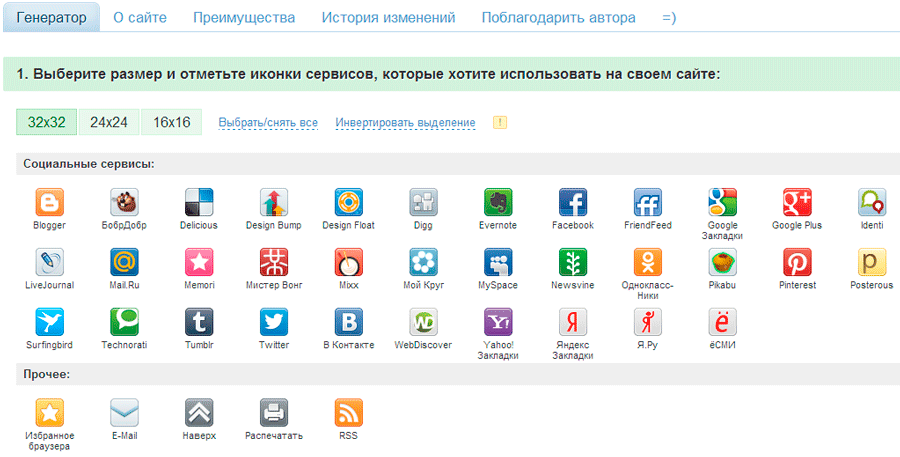Choose the В Контакте icon
This screenshot has width=900, height=457.
point(349,322)
